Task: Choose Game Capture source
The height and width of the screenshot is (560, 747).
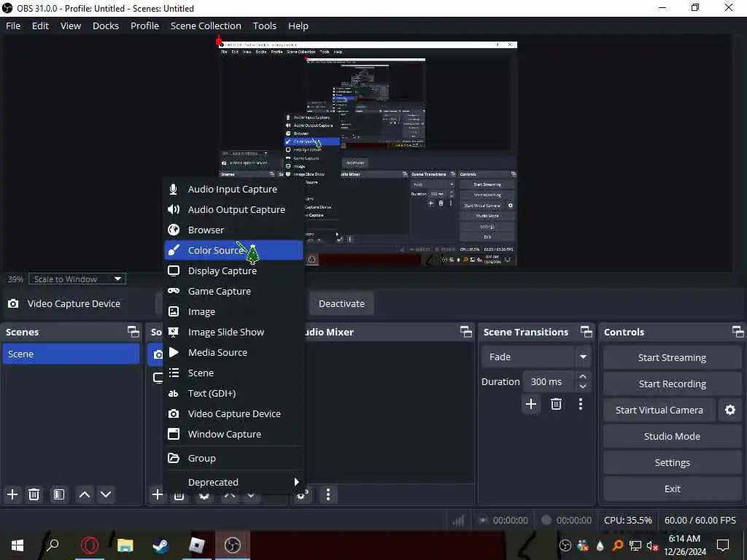Action: [233, 292]
